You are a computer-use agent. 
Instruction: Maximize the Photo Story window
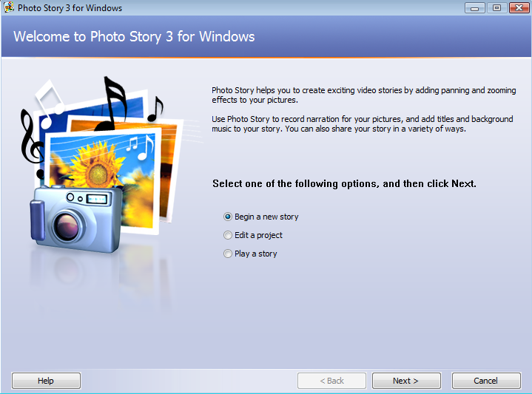coord(496,8)
